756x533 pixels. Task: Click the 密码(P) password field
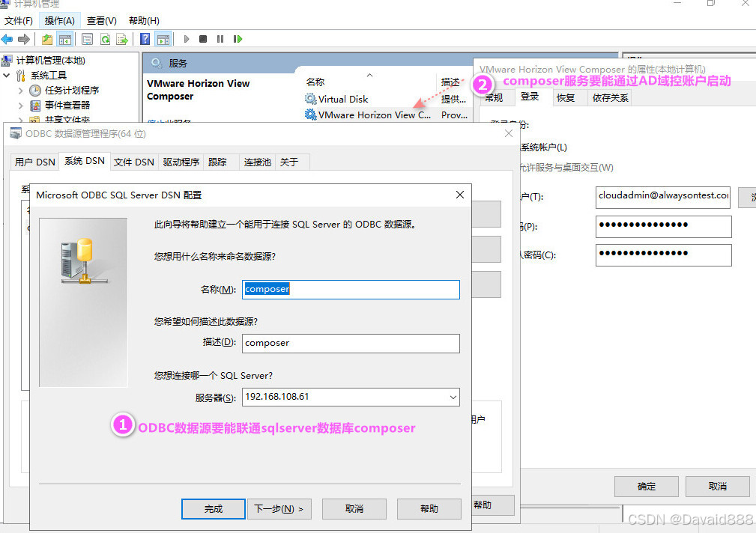[663, 227]
